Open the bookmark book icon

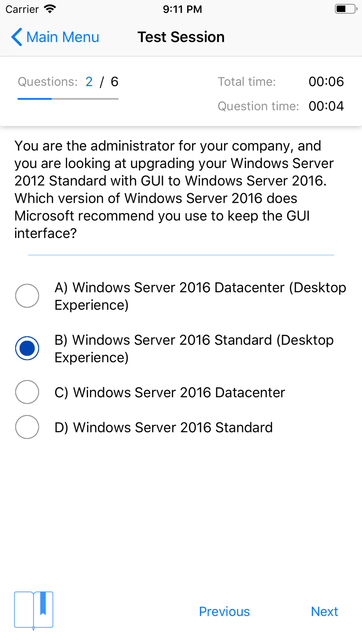click(34, 611)
